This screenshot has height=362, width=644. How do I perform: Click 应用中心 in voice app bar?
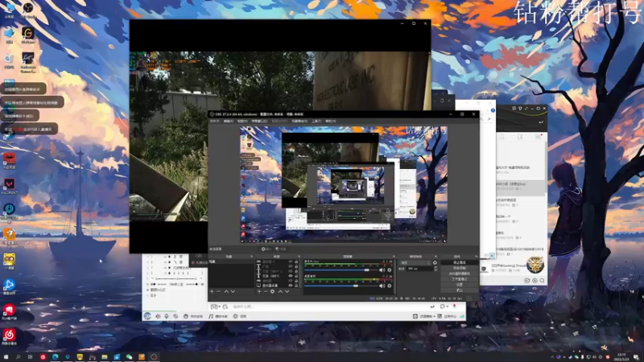coord(447,316)
